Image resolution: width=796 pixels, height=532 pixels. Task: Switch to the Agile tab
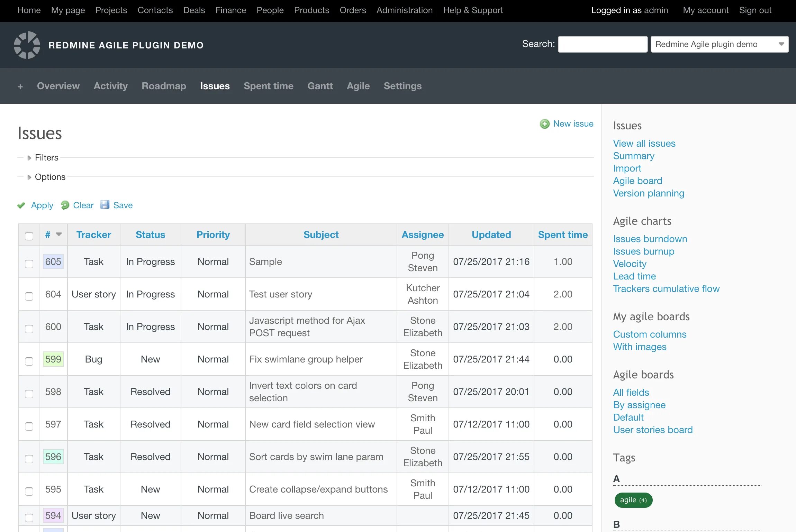click(358, 86)
